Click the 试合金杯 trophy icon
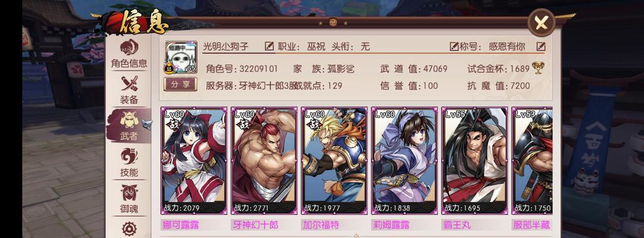644x238 pixels. (x=538, y=68)
